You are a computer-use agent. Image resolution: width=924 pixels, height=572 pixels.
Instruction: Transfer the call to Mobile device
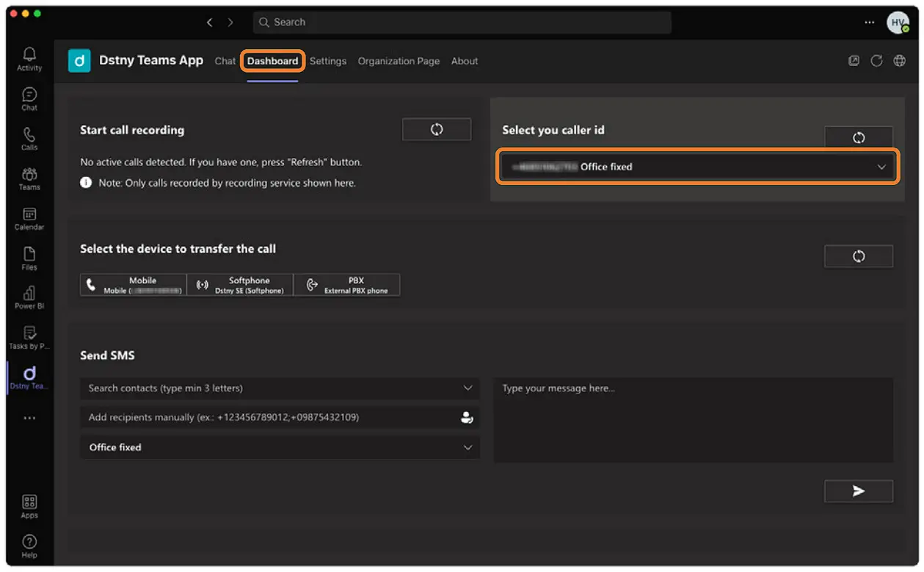tap(133, 285)
